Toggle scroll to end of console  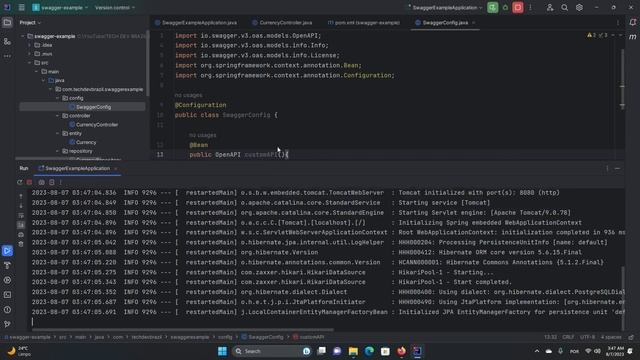[x=21, y=225]
